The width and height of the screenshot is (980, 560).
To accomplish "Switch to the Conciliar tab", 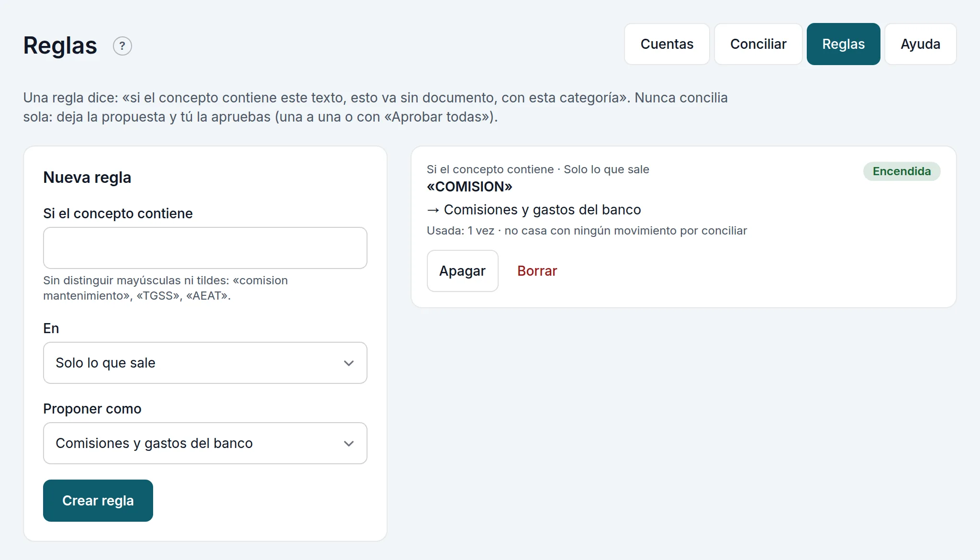I will (x=758, y=44).
